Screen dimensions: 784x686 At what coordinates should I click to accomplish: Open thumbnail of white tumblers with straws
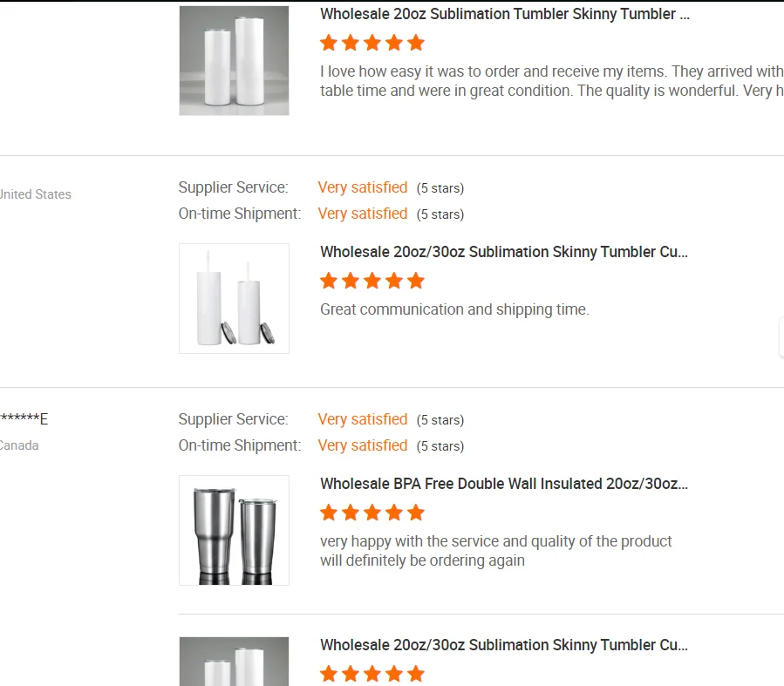pyautogui.click(x=234, y=298)
